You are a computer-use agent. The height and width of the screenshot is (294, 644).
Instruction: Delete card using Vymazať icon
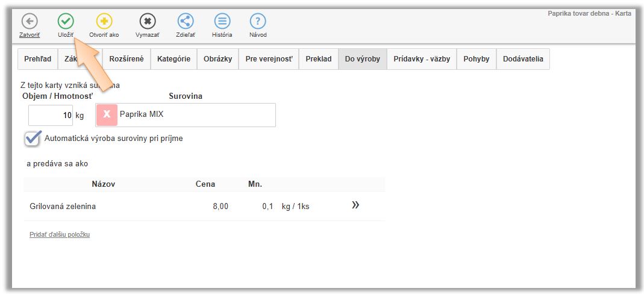click(x=147, y=21)
